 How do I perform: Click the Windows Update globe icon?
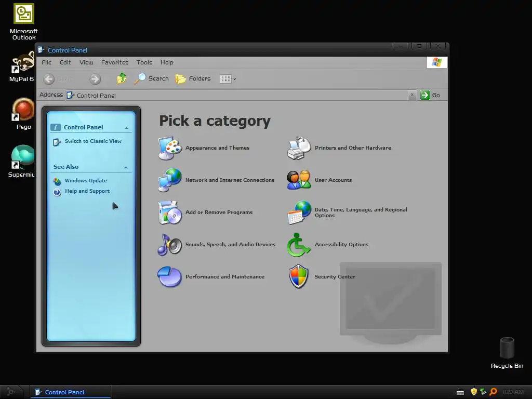57,181
